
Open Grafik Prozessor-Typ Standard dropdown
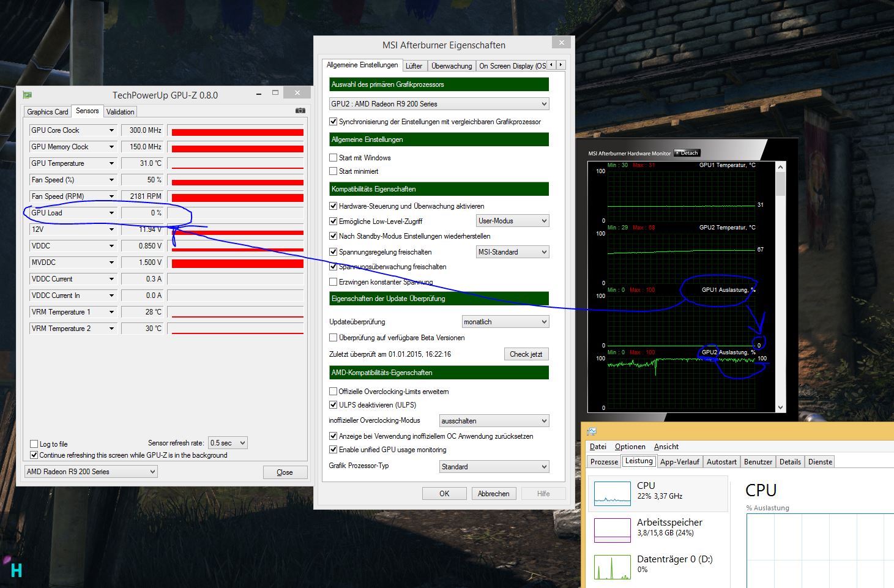[494, 467]
